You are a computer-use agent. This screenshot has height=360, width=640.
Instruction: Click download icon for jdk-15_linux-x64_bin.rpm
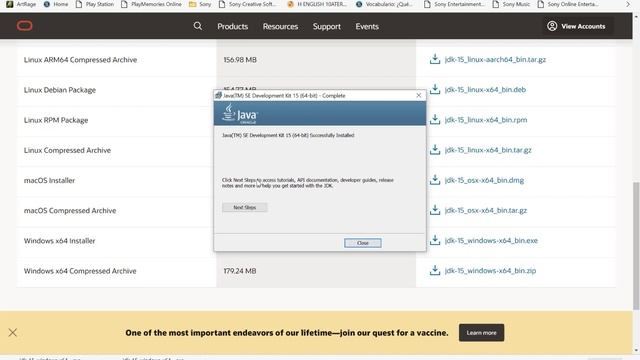435,120
